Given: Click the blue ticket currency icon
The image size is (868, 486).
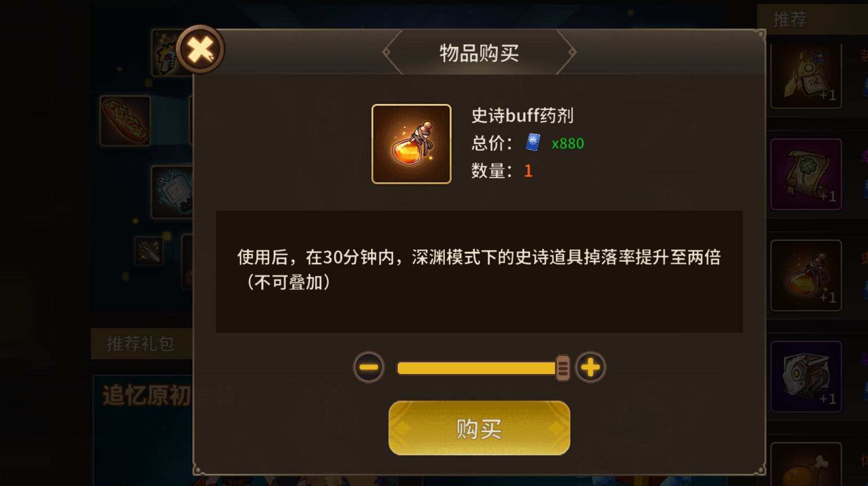Looking at the screenshot, I should tap(533, 142).
